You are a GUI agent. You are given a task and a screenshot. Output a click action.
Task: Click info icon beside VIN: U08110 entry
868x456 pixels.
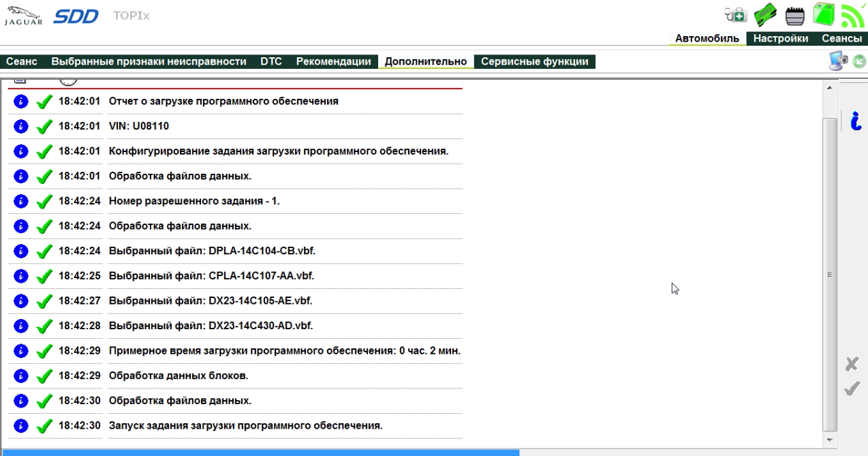[20, 126]
